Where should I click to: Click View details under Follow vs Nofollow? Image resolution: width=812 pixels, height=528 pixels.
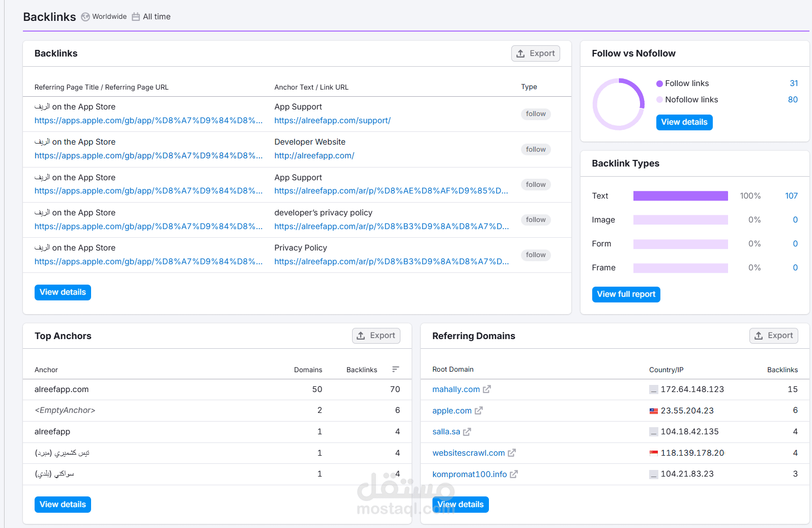684,122
